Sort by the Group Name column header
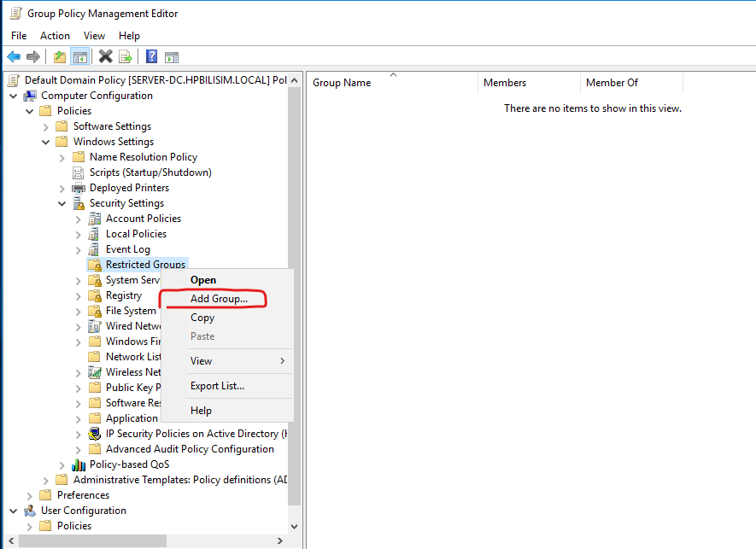This screenshot has height=549, width=756. (392, 83)
